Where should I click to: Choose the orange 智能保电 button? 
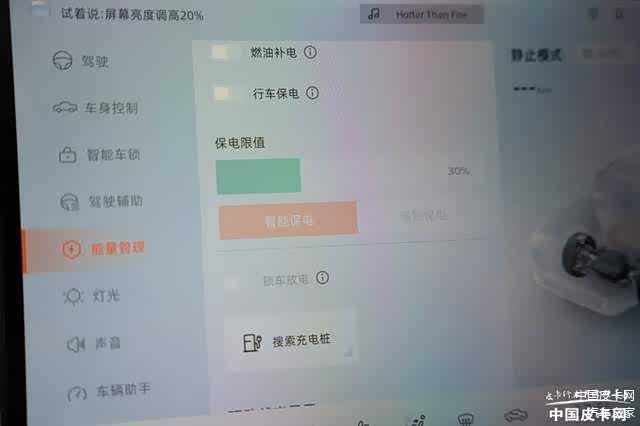coord(288,220)
